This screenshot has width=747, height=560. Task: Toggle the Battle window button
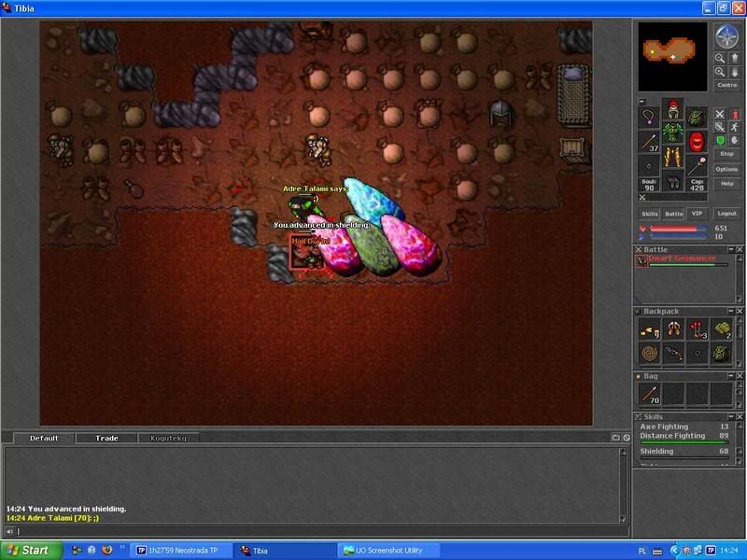[x=673, y=214]
